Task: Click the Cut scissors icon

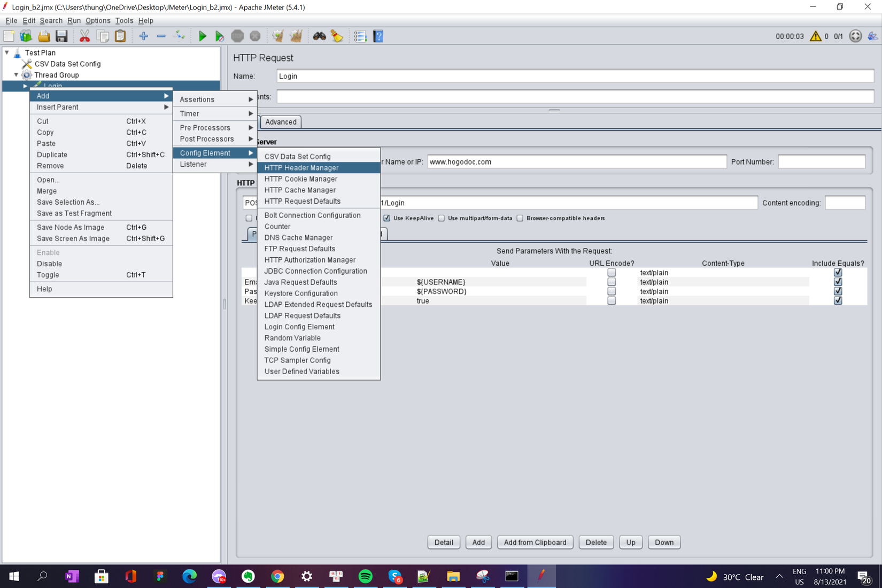Action: point(84,36)
